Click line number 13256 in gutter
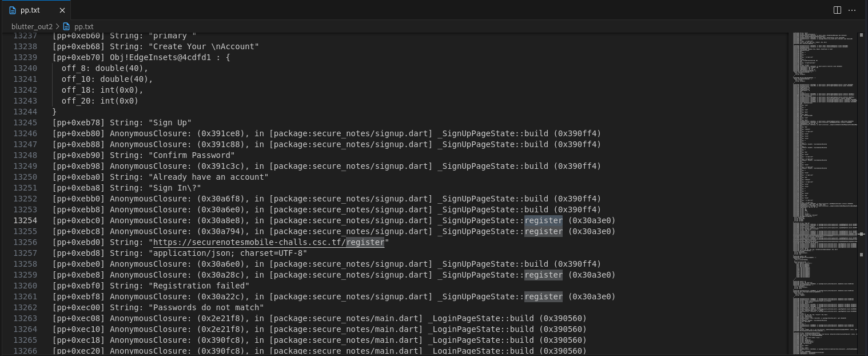868x356 pixels. 25,242
